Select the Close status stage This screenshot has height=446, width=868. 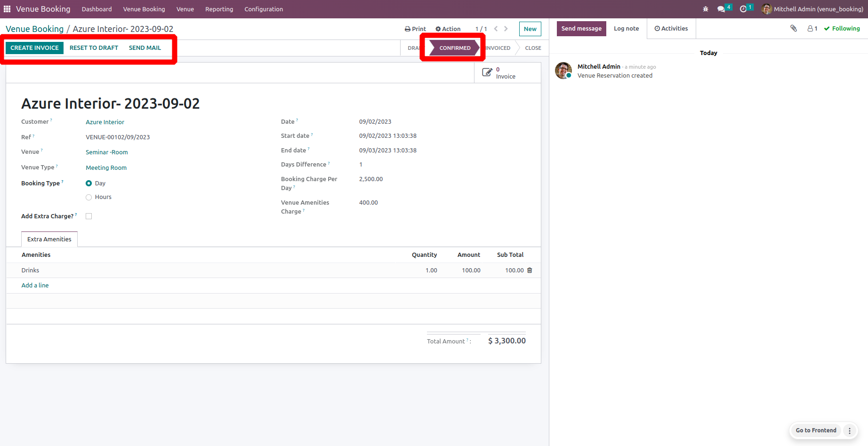tap(533, 48)
